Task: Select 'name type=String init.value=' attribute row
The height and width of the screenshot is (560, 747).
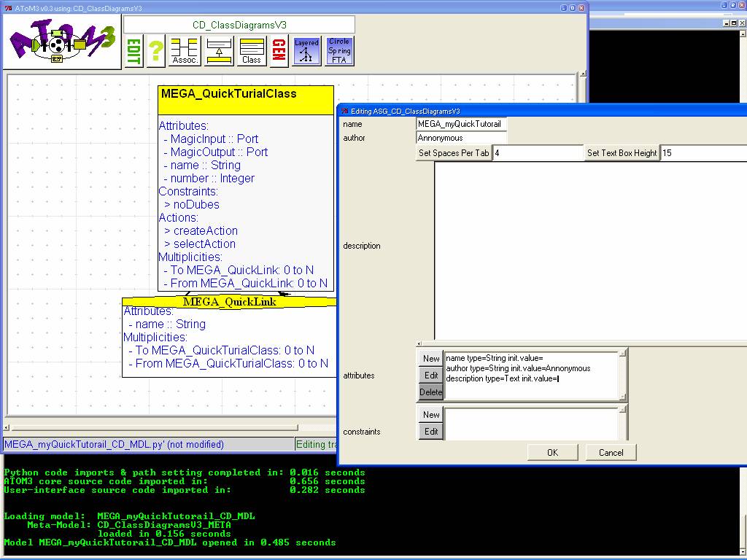Action: click(494, 358)
